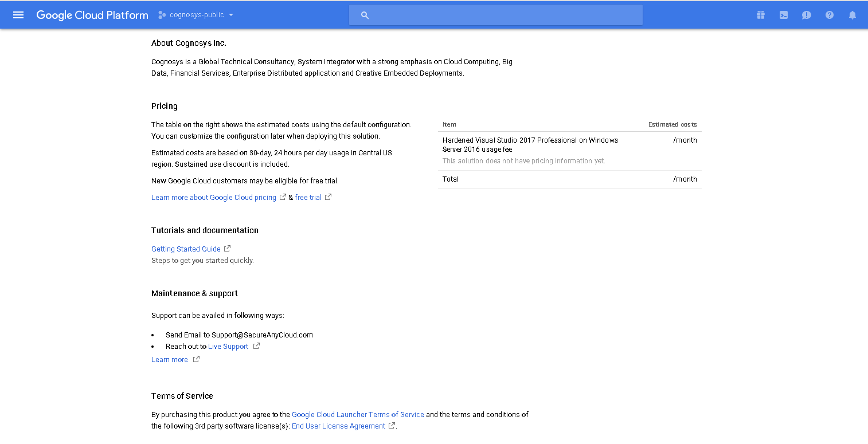The height and width of the screenshot is (444, 868).
Task: Open the notifications bell
Action: (853, 15)
